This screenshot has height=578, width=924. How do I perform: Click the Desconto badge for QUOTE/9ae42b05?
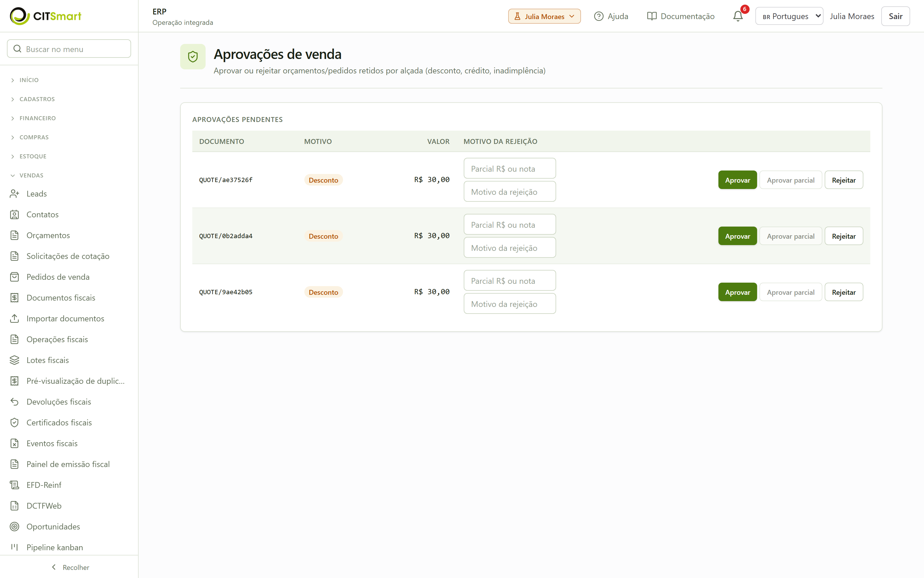click(x=323, y=292)
